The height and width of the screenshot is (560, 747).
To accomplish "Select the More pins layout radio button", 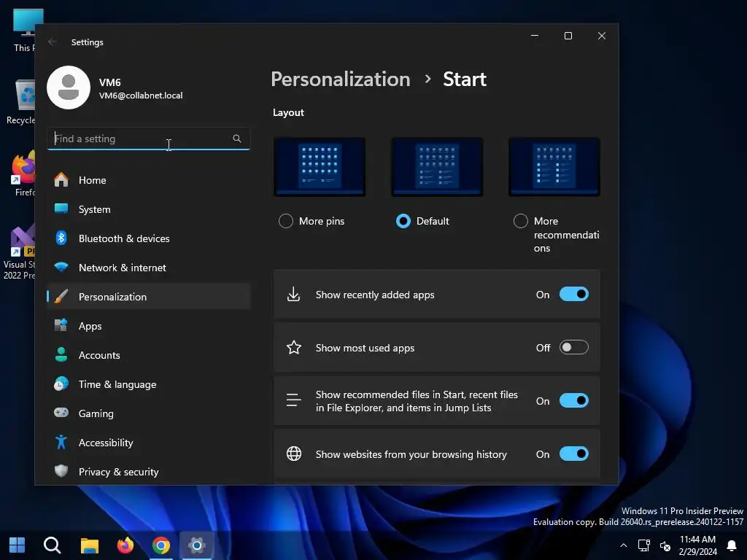I will coord(285,221).
